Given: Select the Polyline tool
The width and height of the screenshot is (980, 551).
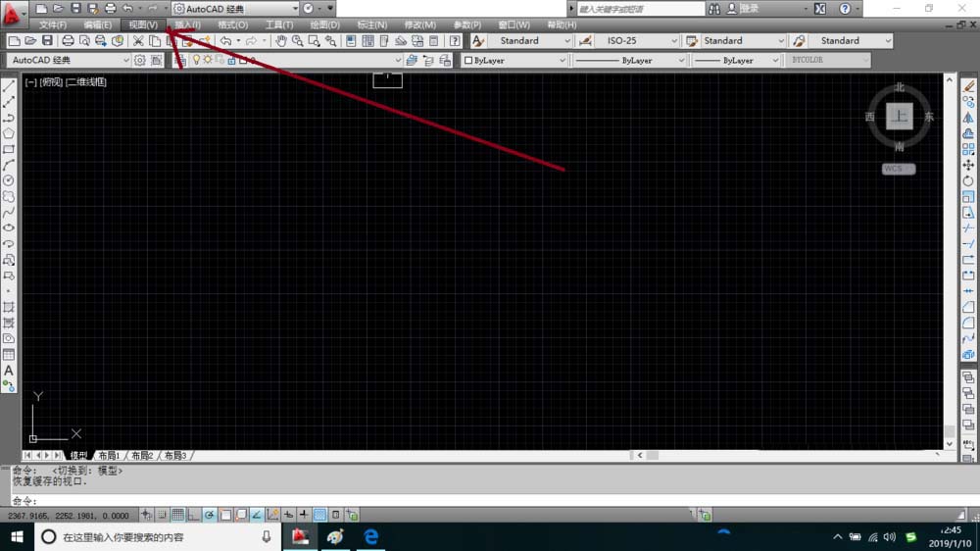Looking at the screenshot, I should click(9, 118).
